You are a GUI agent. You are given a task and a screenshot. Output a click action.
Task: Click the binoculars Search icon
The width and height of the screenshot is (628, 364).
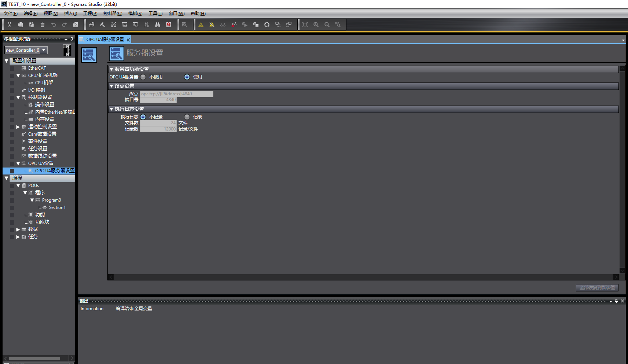(x=158, y=25)
